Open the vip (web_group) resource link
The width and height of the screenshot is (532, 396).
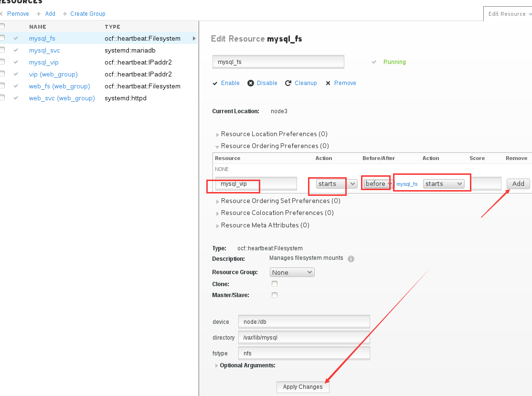pos(53,75)
